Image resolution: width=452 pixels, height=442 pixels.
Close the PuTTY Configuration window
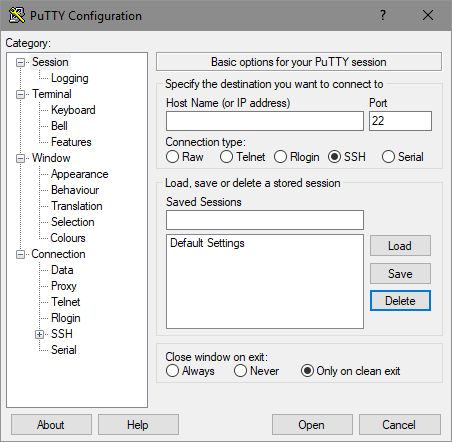tap(428, 15)
